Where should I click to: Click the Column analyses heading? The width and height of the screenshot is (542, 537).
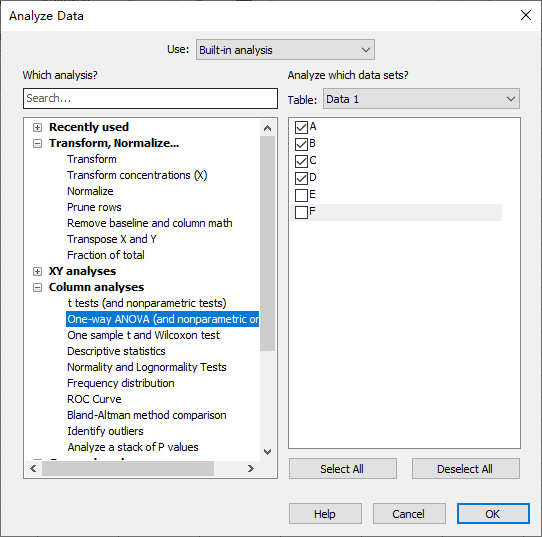pos(96,287)
